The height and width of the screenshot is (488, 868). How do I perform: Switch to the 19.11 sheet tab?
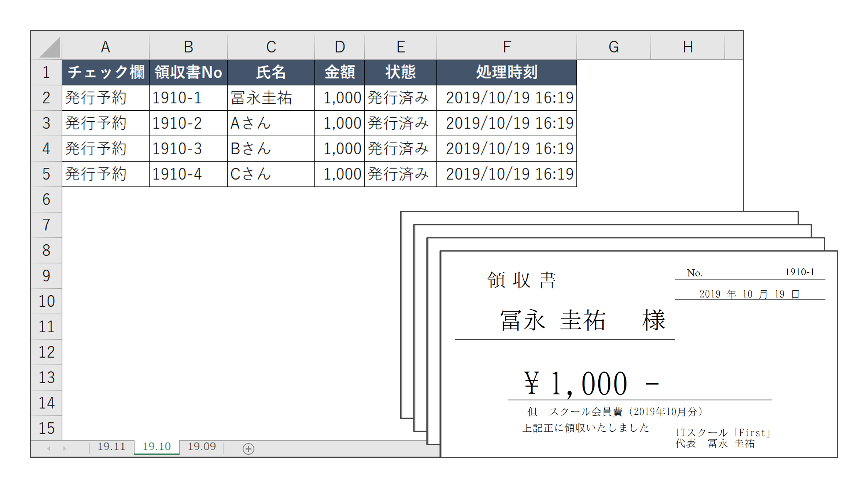click(x=111, y=447)
